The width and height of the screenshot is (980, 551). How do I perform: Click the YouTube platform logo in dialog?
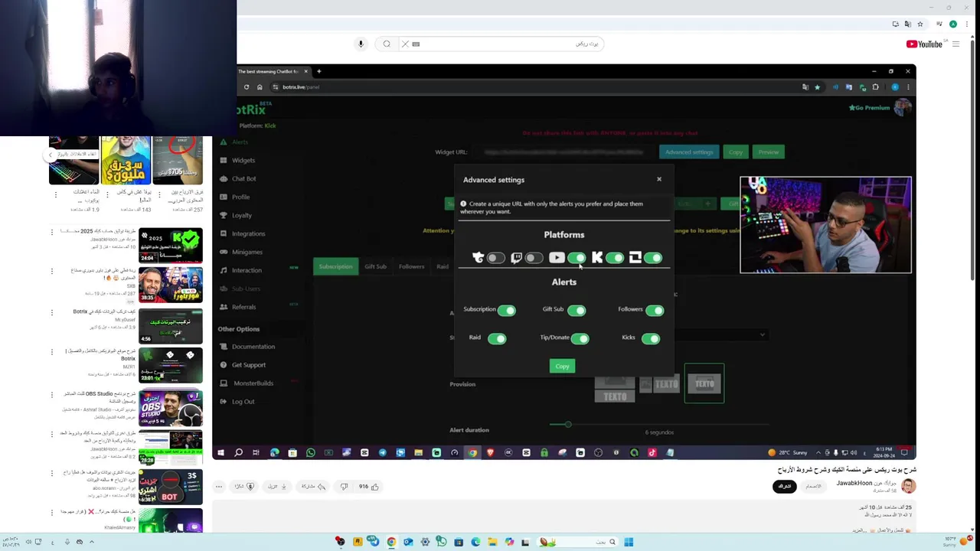557,258
